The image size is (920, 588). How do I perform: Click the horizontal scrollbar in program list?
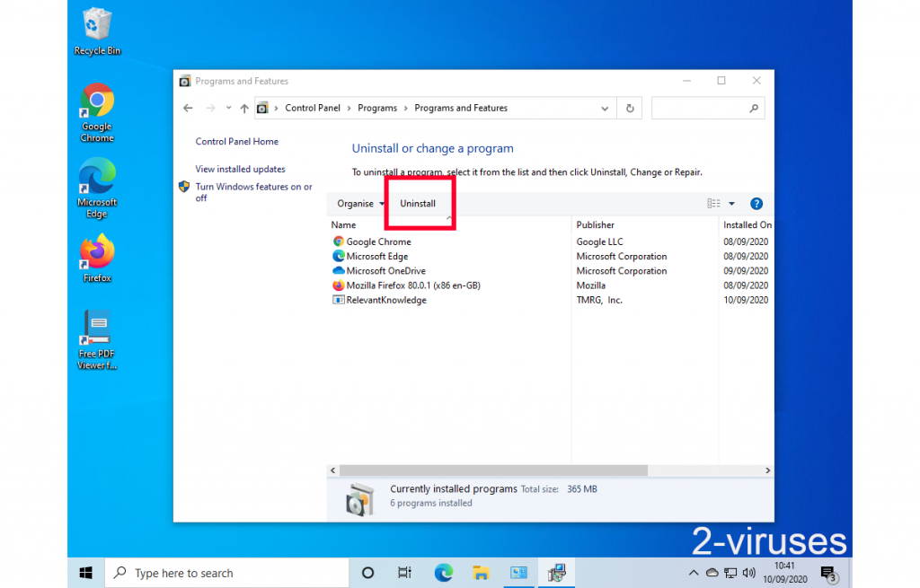coord(492,470)
